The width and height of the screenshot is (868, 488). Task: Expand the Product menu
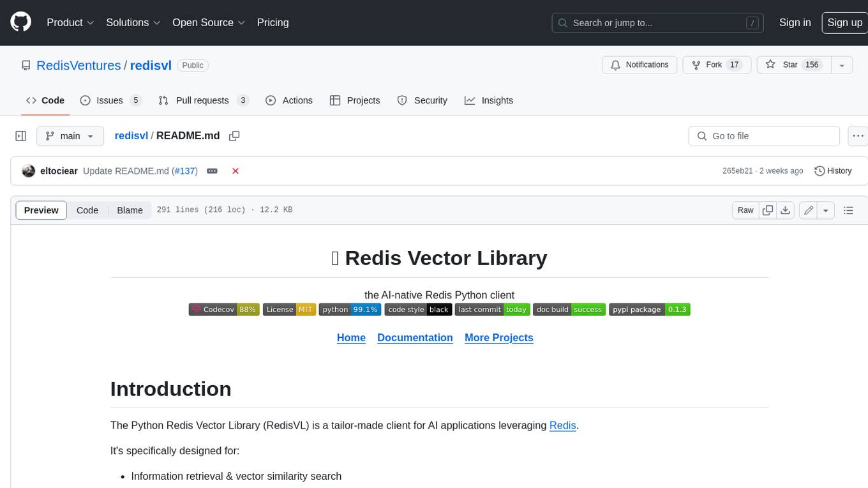(70, 22)
